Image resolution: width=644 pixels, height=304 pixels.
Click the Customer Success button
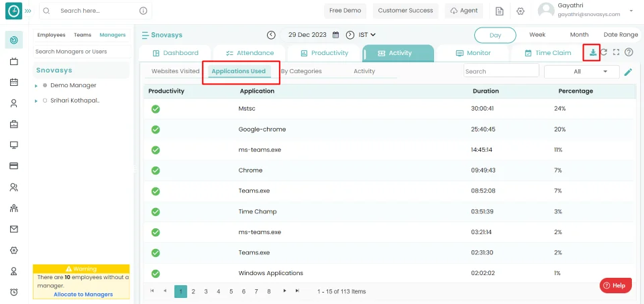click(x=405, y=11)
